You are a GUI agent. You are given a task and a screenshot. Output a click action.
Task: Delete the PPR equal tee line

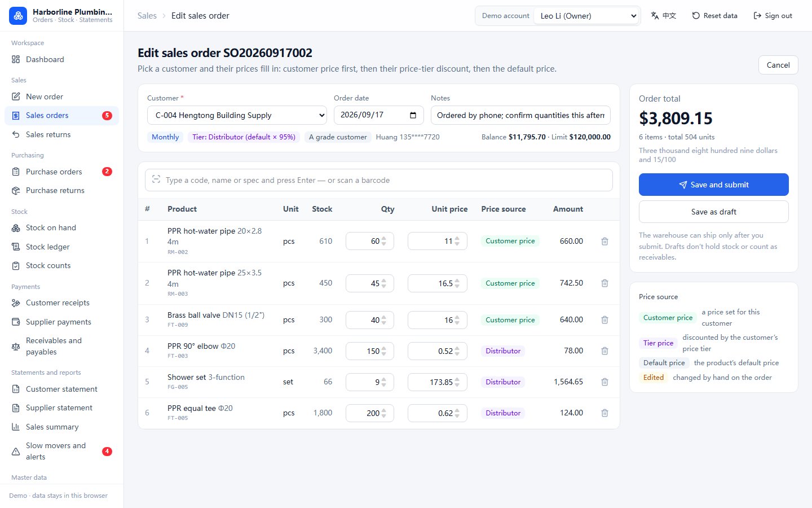point(604,413)
